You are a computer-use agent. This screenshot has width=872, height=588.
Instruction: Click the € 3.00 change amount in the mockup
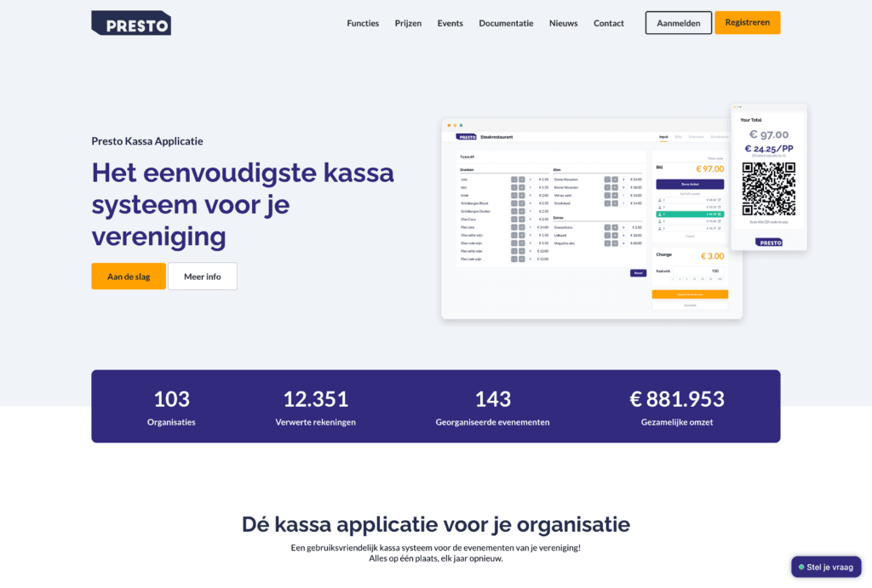713,256
